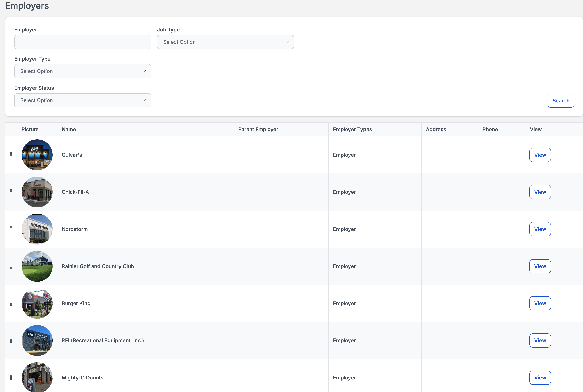Viewport: 583px width, 392px height.
Task: Click the name 'Rainier Golf and Country Club'
Action: [x=98, y=266]
